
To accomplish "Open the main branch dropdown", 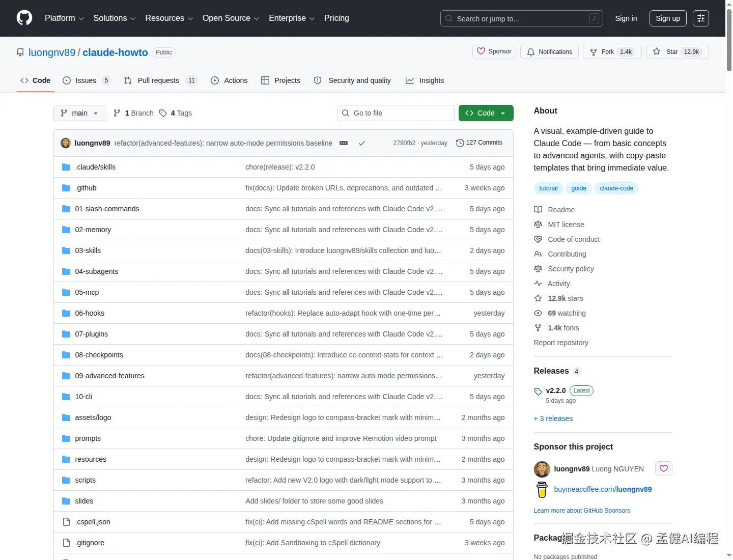I will click(x=79, y=113).
